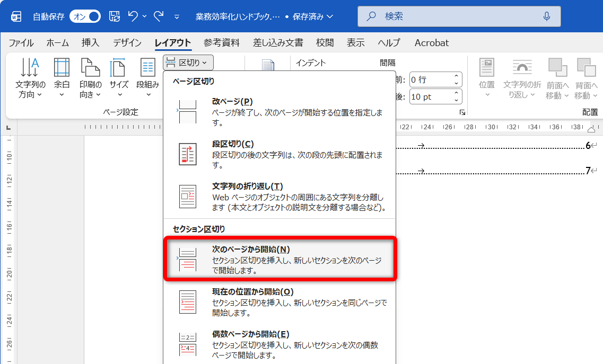Click the document title 業務効率化ハンドブック
The image size is (603, 364).
point(237,16)
